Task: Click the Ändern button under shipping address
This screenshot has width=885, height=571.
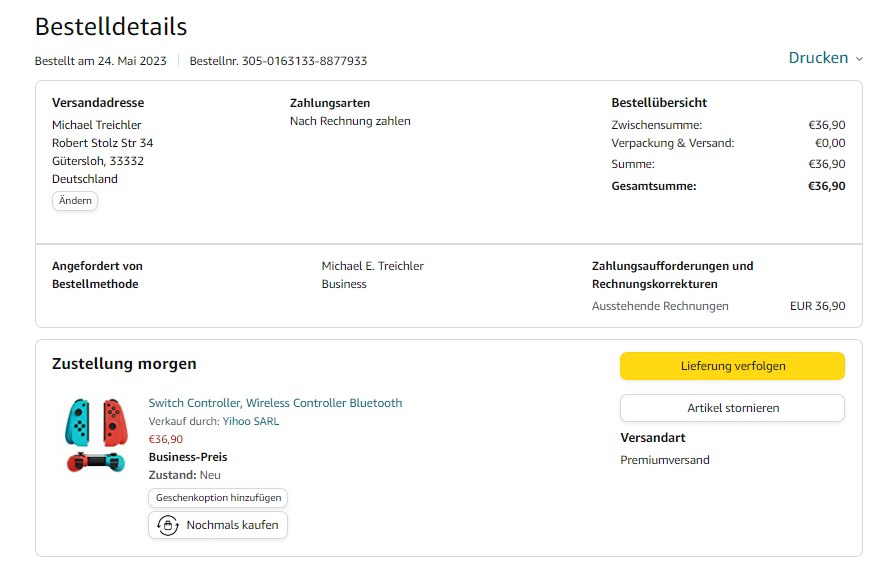Action: coord(75,201)
